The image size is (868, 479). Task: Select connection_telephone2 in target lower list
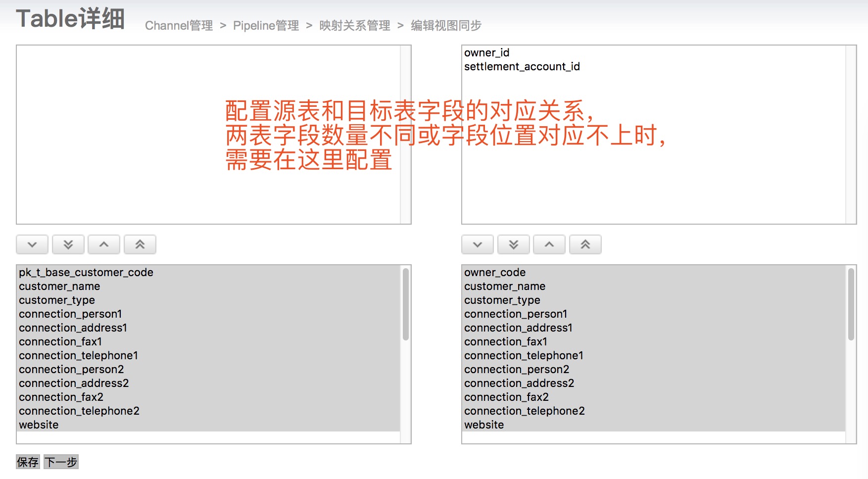pos(654,411)
